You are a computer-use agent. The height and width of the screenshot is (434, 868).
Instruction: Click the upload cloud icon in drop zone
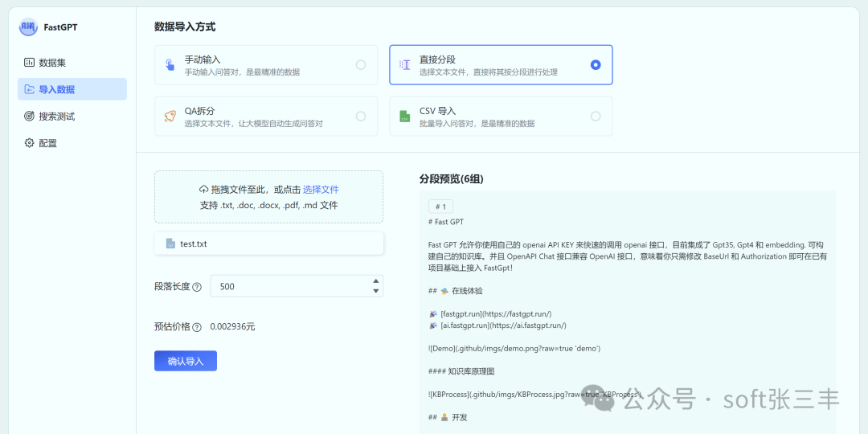(x=203, y=190)
